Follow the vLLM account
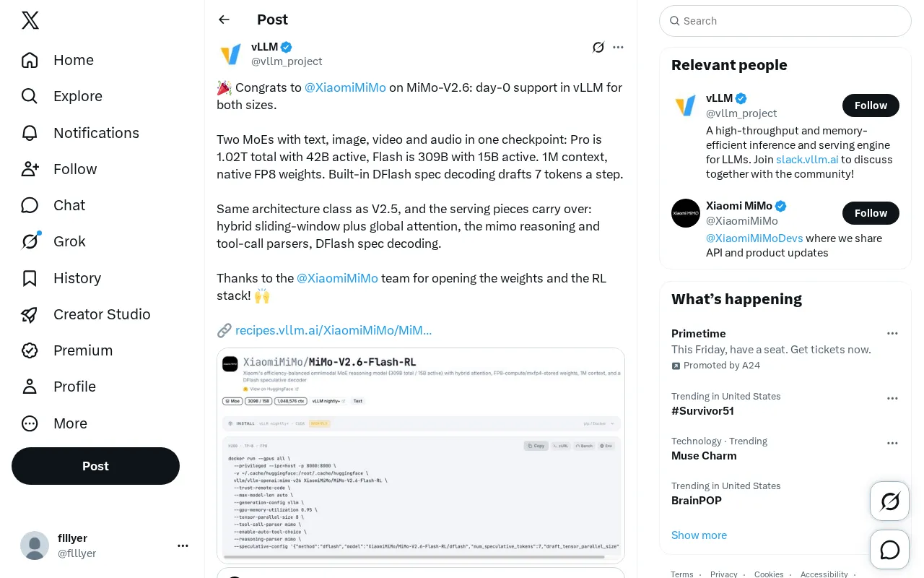The width and height of the screenshot is (924, 578). 871,105
